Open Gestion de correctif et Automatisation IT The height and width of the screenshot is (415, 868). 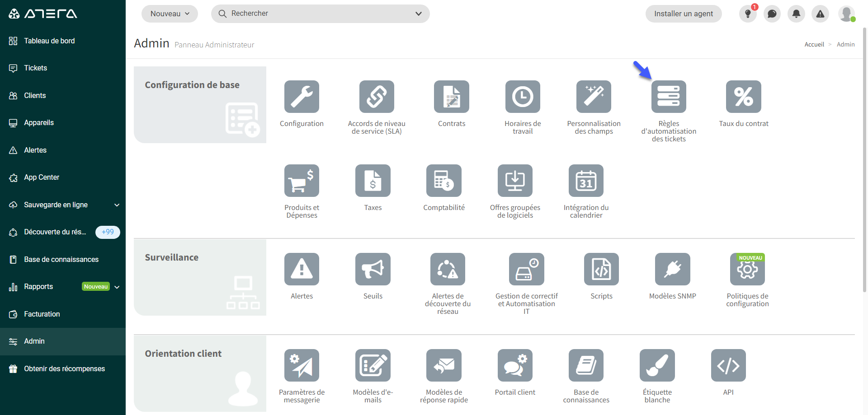(527, 269)
